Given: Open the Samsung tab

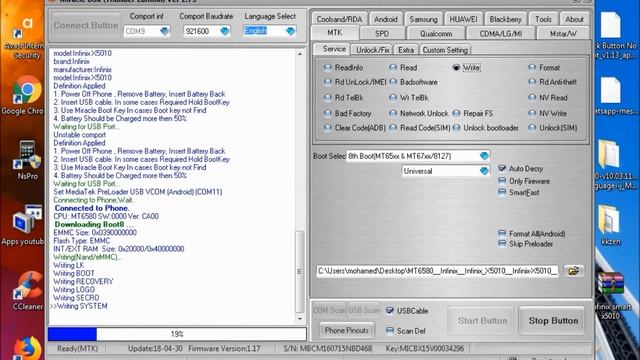Looking at the screenshot, I should pyautogui.click(x=423, y=19).
